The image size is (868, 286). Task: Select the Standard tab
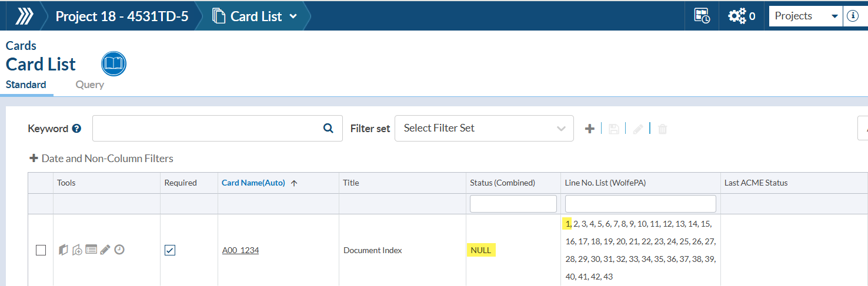(26, 85)
